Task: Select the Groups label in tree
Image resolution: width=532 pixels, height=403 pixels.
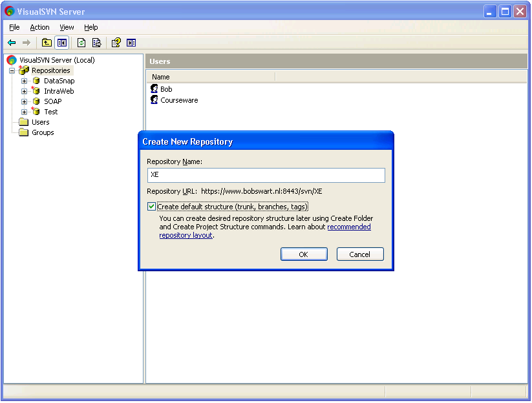Action: tap(43, 132)
